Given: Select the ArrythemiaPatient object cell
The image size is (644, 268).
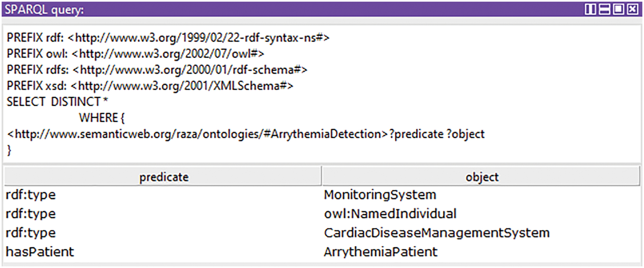Looking at the screenshot, I should pyautogui.click(x=380, y=252).
